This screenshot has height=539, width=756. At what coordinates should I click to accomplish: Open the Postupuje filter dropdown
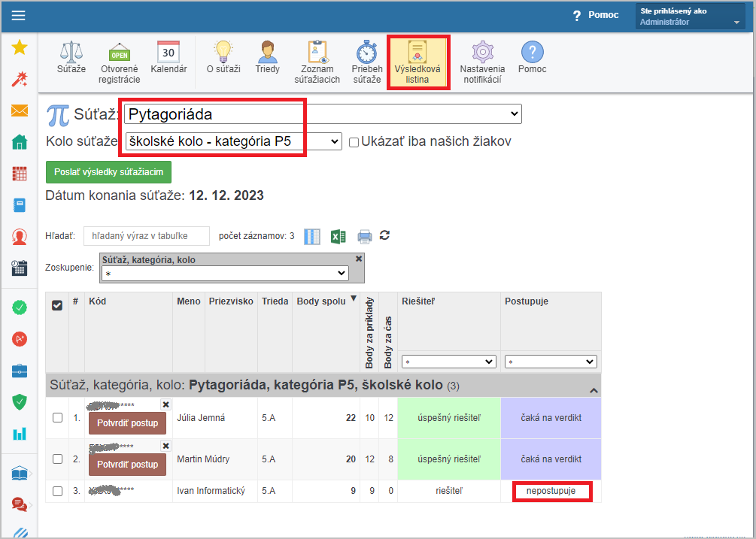pos(551,362)
